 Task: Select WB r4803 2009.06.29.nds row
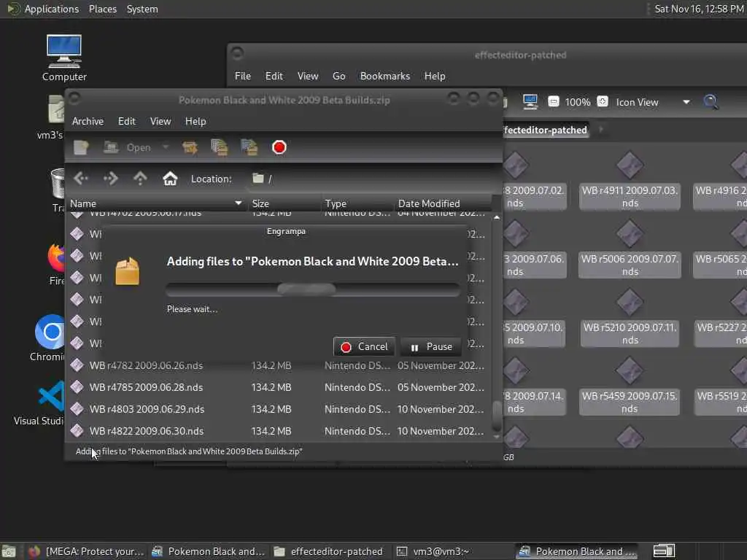pos(279,410)
